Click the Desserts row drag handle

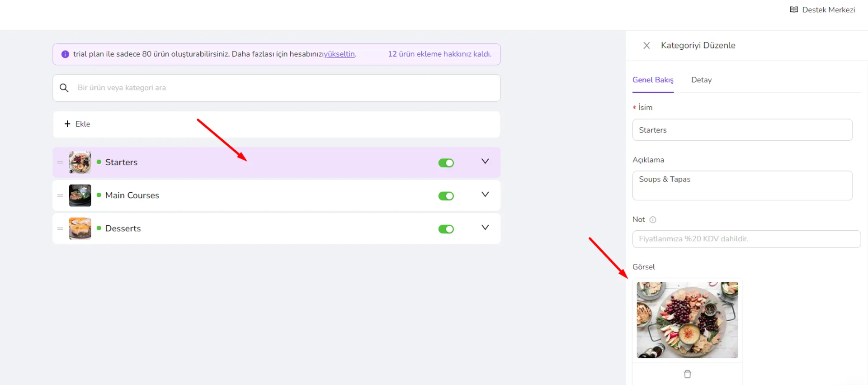60,228
